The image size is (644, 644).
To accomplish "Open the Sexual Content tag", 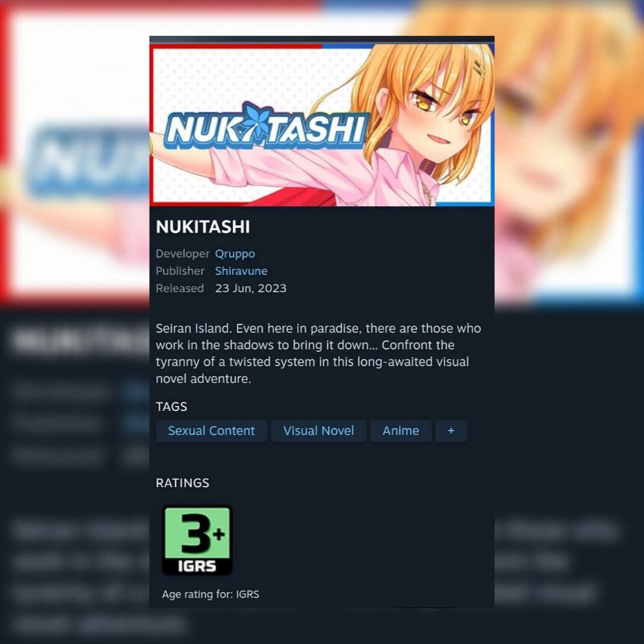I will [x=212, y=431].
